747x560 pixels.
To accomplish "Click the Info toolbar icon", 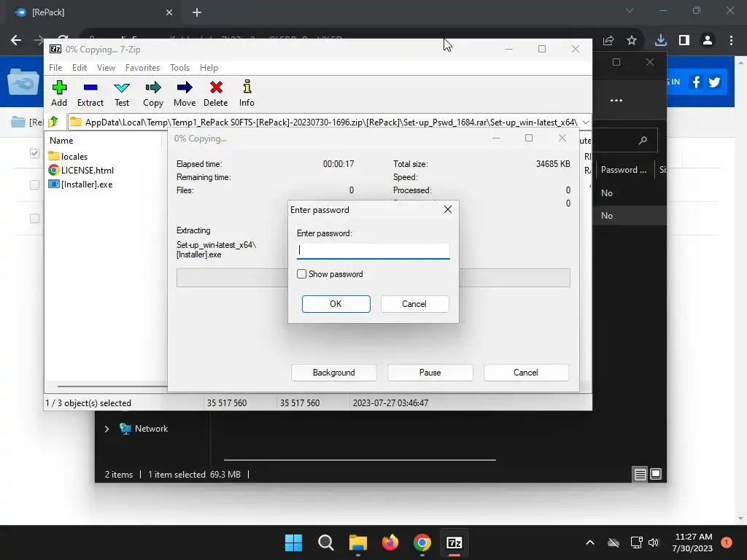I will tap(247, 93).
